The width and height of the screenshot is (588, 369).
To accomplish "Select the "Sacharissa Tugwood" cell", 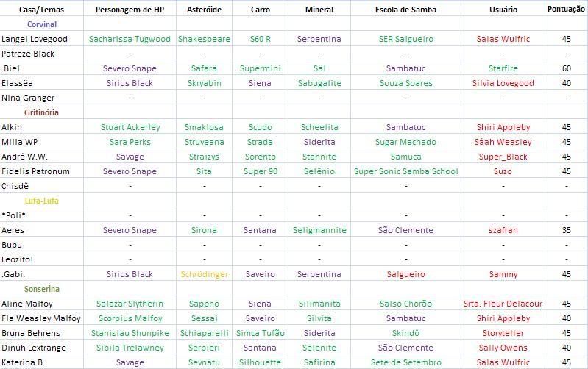I will (x=130, y=39).
